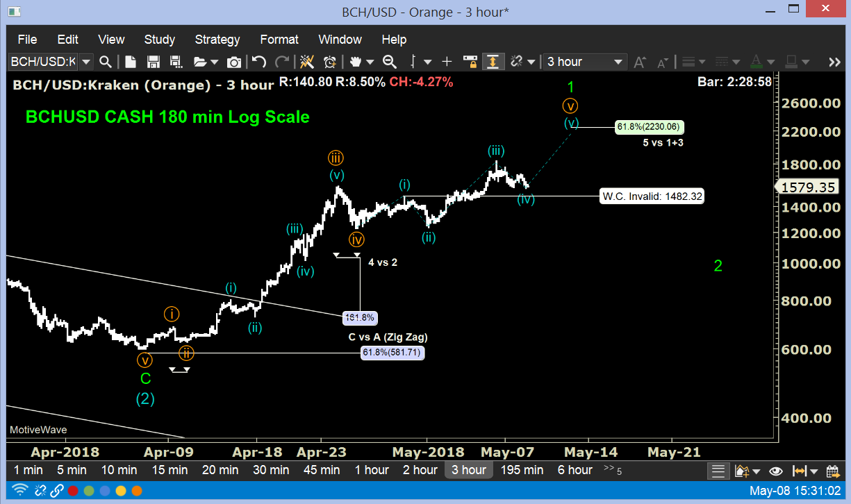The width and height of the screenshot is (851, 504).
Task: Open the bar spacing dropdown arrow
Action: 428,62
